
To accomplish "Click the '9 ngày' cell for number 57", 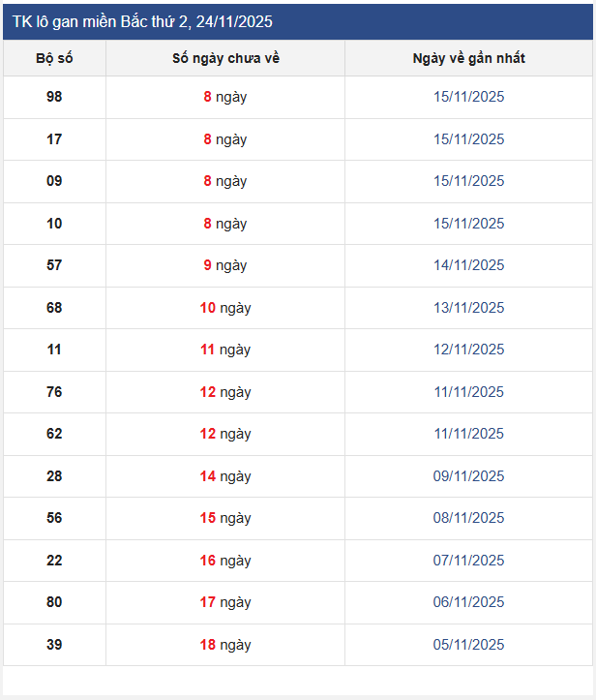I will point(225,265).
